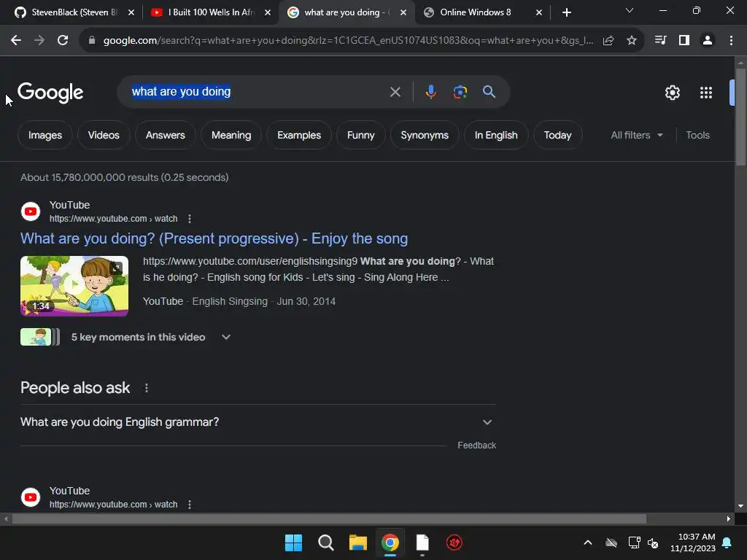Select the Today filter chip
Screen dimensions: 747x560
click(557, 135)
